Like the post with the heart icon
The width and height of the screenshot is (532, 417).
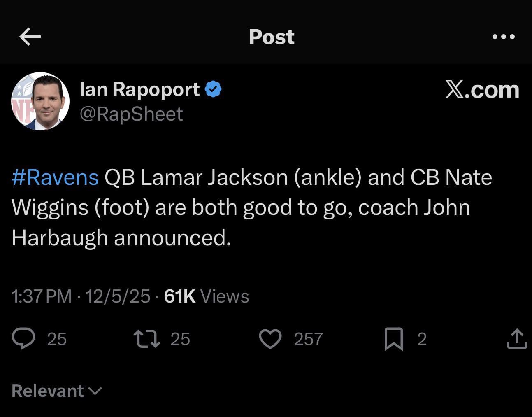(x=270, y=339)
